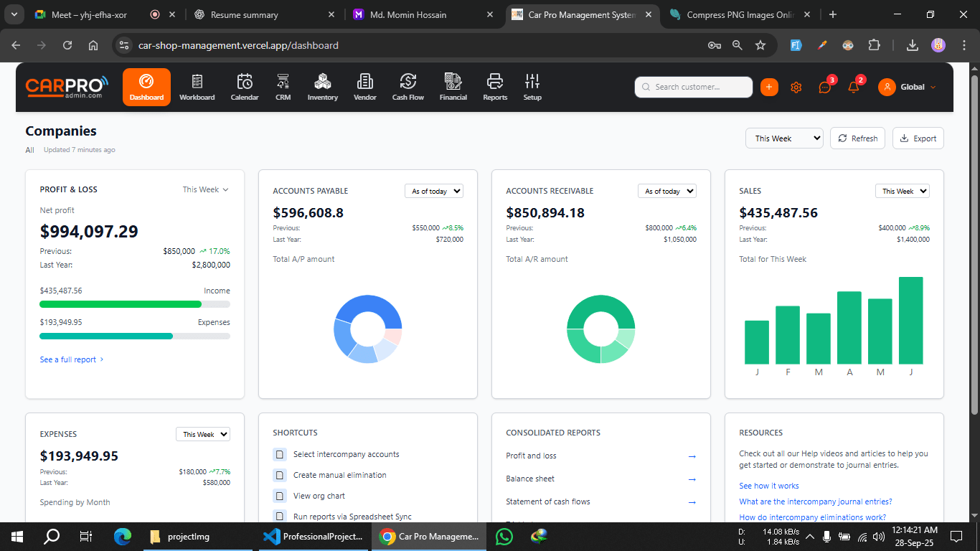Go to the Inventory module
The height and width of the screenshot is (551, 980).
322,87
